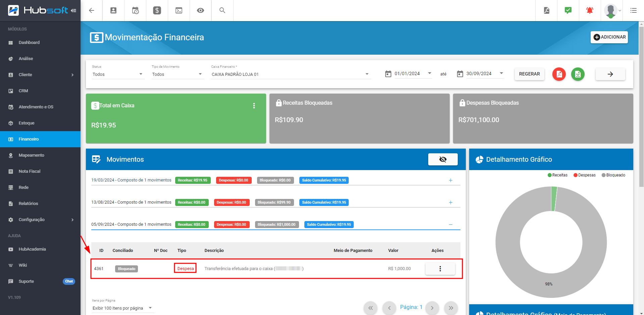
Task: Click the back arrow in top toolbar
Action: coord(91,10)
